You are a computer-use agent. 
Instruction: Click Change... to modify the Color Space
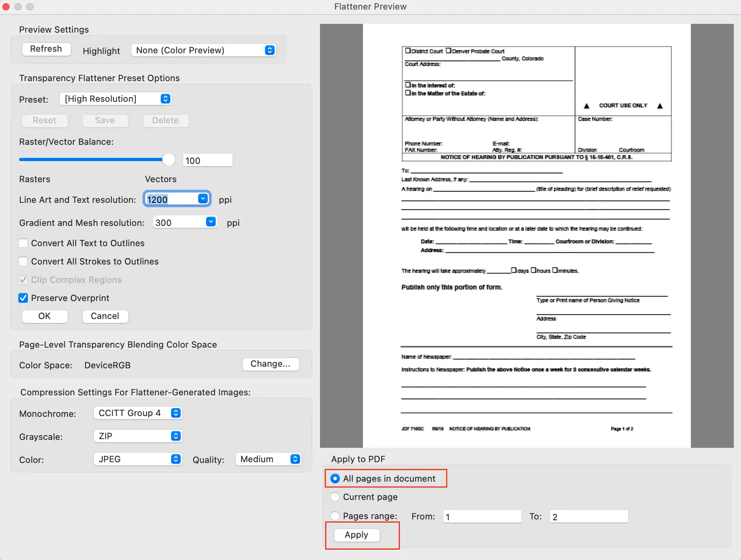click(x=271, y=364)
